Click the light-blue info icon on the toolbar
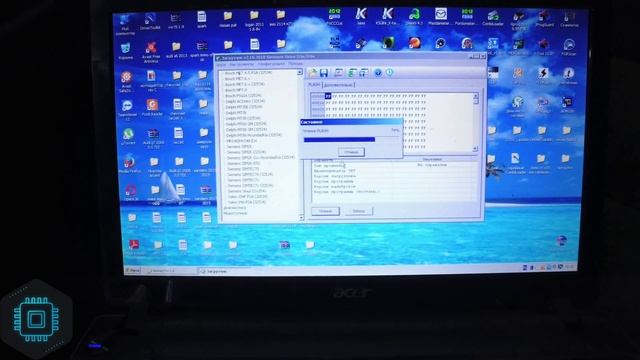Image resolution: width=640 pixels, height=360 pixels. tap(389, 73)
